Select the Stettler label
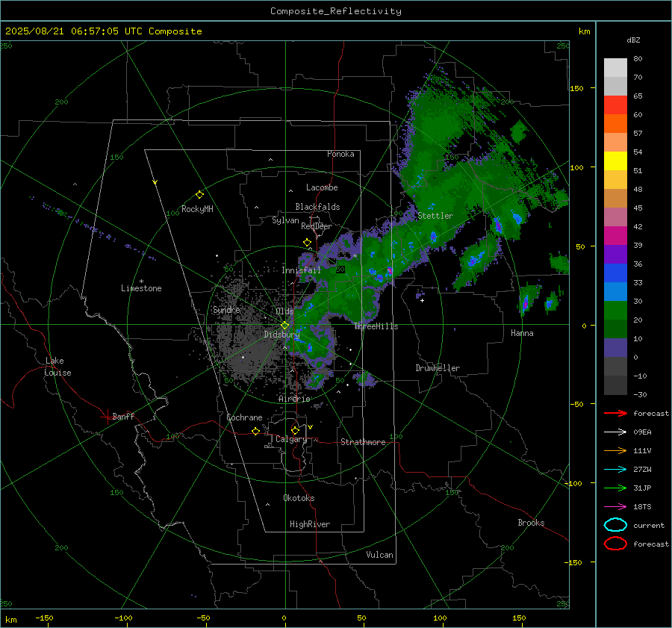 click(435, 216)
